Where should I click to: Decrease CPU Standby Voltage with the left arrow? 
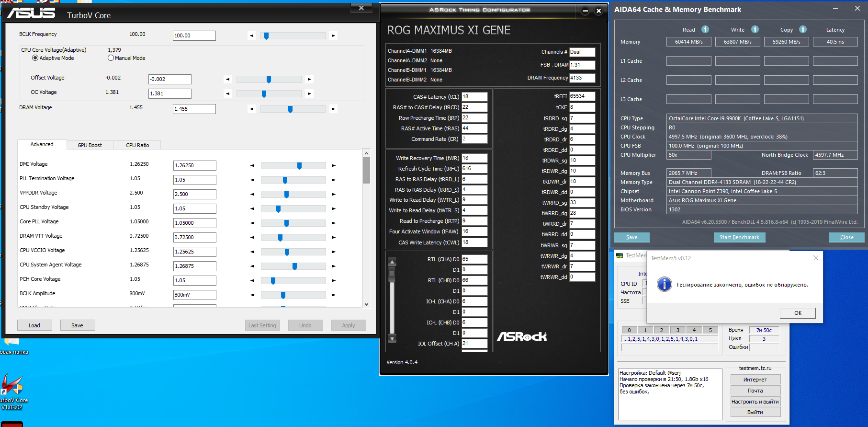(x=252, y=208)
